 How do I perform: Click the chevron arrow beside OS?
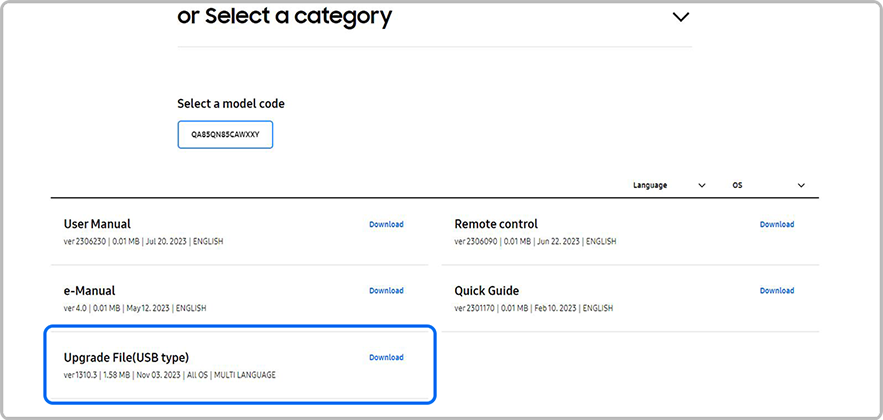tap(801, 185)
